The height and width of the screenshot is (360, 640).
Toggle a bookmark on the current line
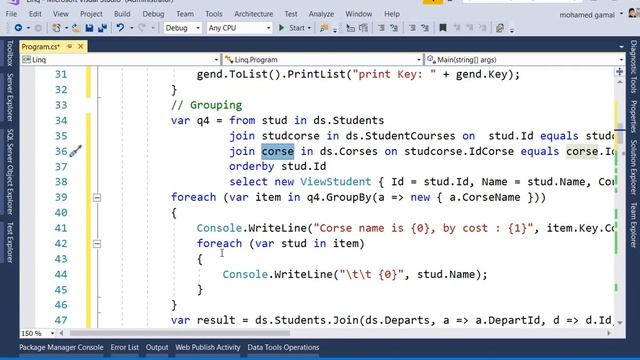[443, 28]
